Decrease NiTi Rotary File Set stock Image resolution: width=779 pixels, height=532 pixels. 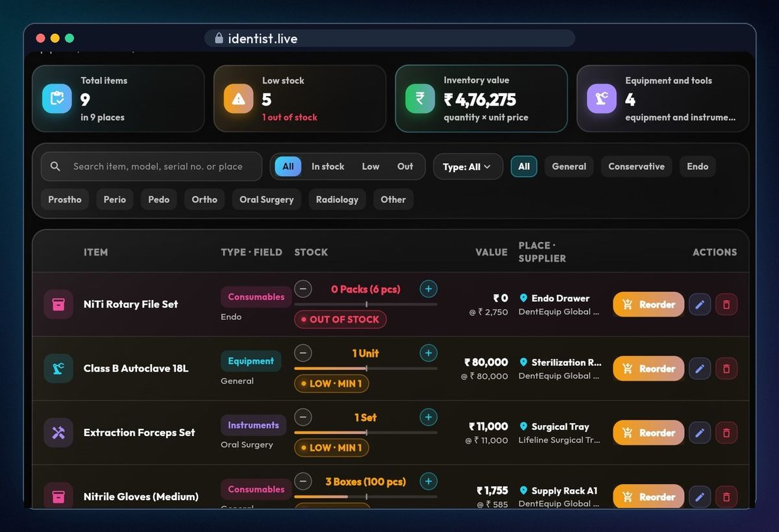tap(303, 289)
